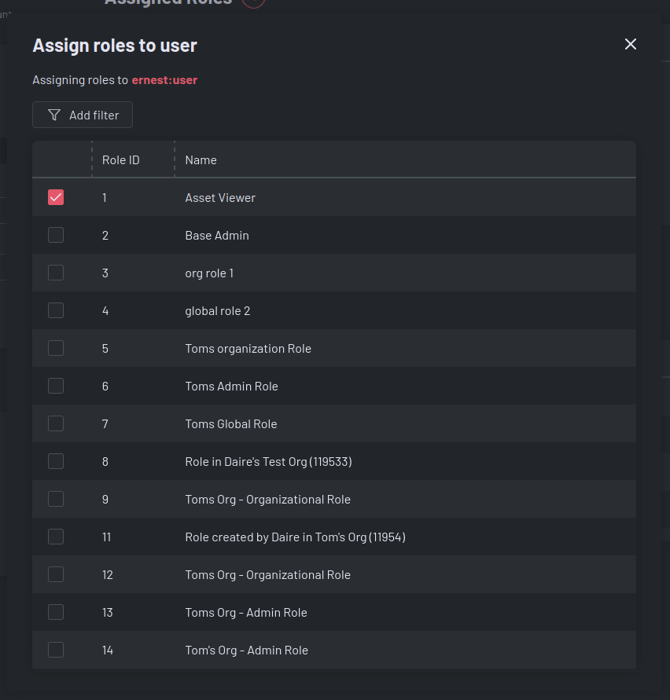This screenshot has width=670, height=700.
Task: Select the Toms Global Role checkbox
Action: pos(56,424)
